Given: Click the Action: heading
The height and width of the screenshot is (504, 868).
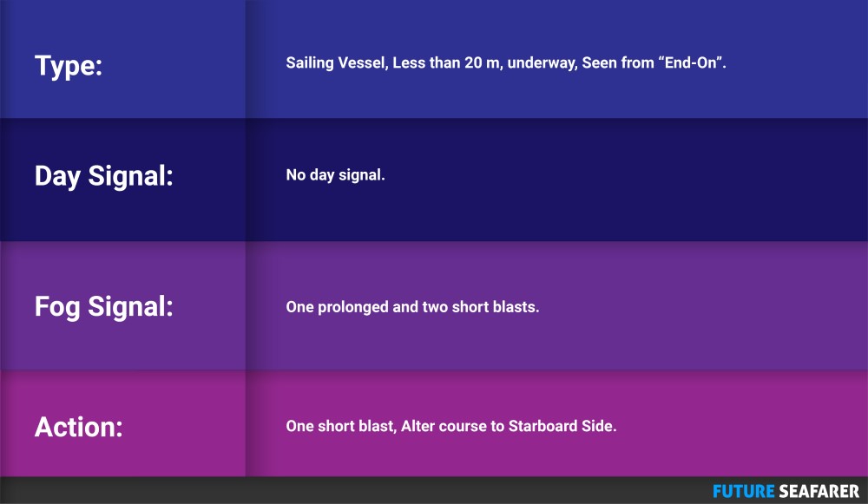Looking at the screenshot, I should 79,427.
